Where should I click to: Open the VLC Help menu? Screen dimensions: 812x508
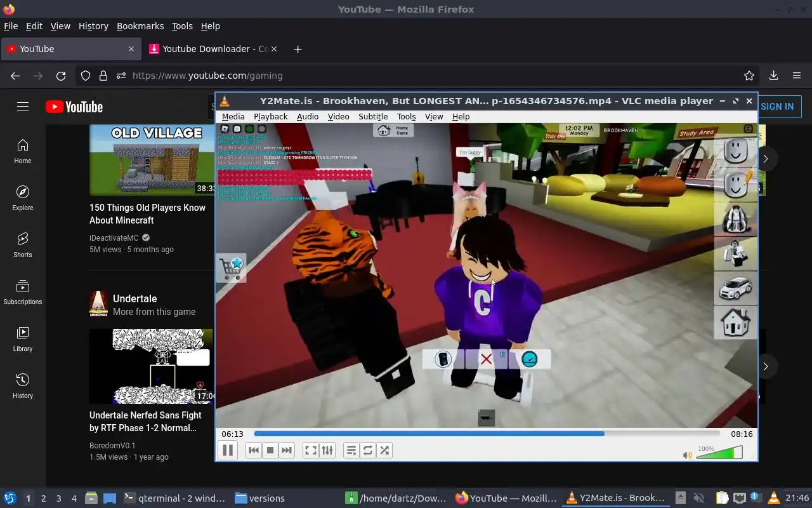point(461,116)
